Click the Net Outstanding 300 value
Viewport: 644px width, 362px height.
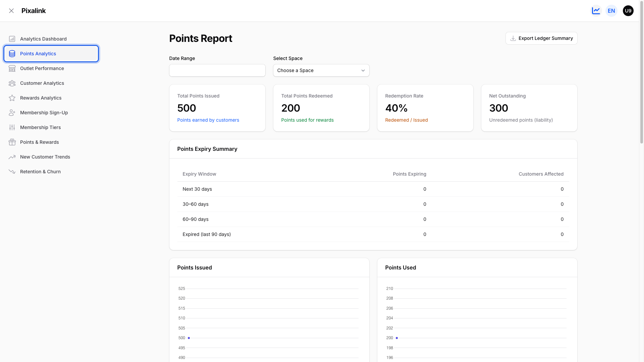(499, 108)
